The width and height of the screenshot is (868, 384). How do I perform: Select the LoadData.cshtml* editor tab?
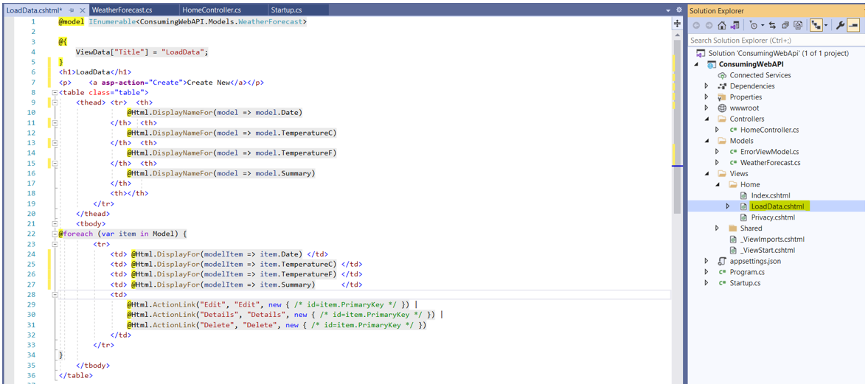[34, 10]
